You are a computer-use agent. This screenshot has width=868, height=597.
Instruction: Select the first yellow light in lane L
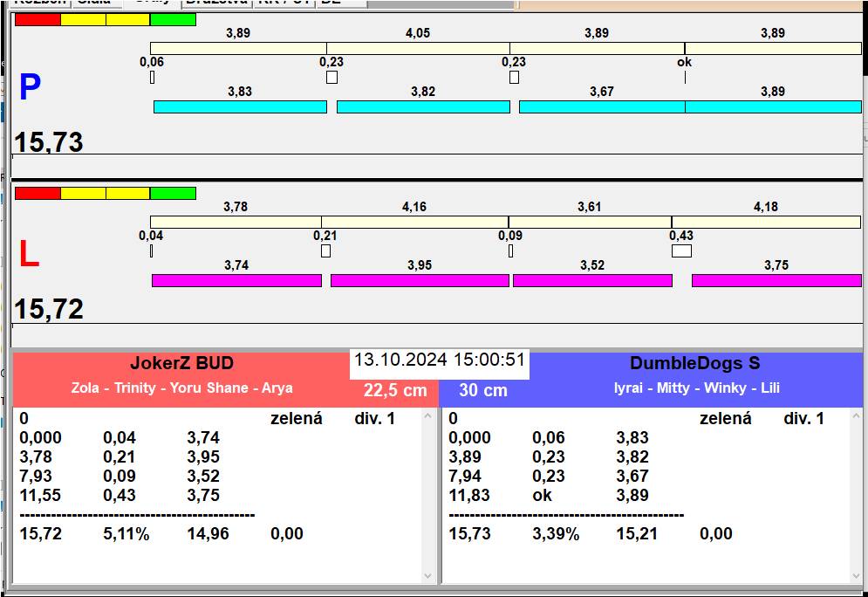point(83,193)
